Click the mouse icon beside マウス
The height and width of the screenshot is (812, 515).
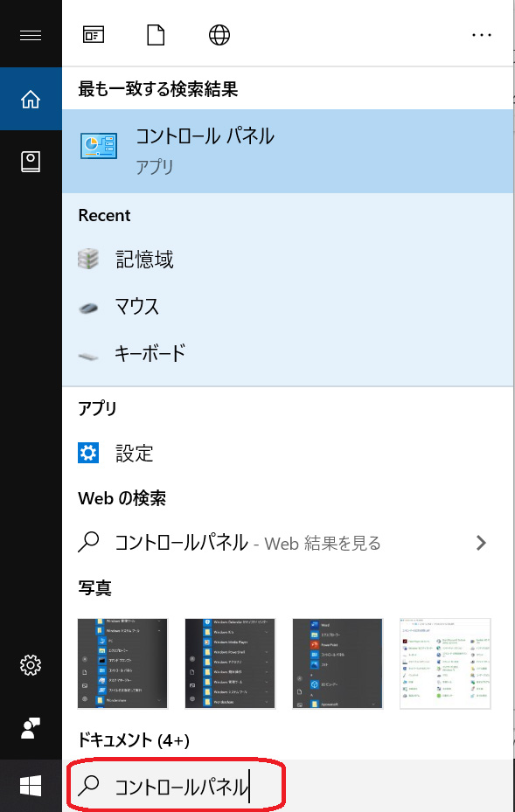tap(88, 309)
